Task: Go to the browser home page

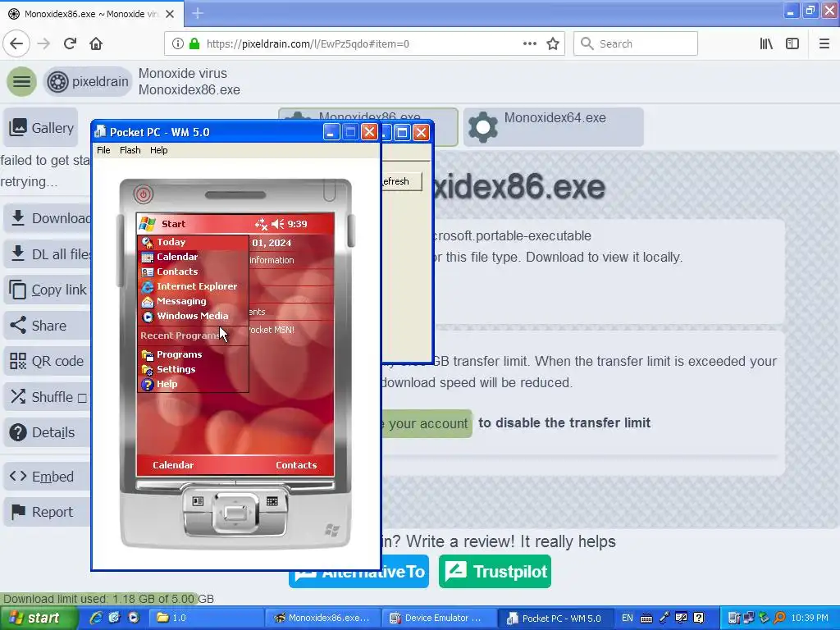Action: pos(96,43)
